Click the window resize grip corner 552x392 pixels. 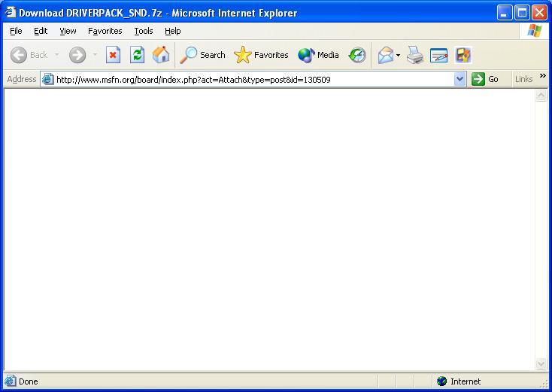[545, 384]
